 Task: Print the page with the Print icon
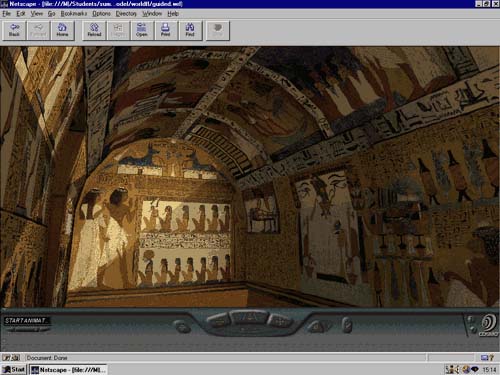[166, 30]
